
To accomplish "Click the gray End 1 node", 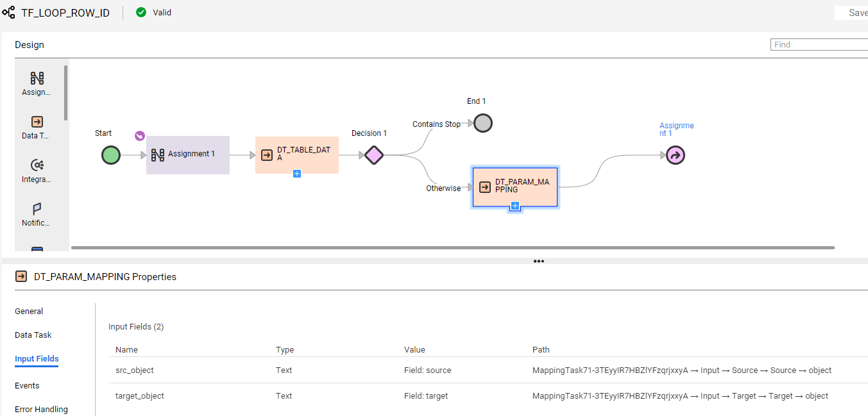I will [x=483, y=123].
